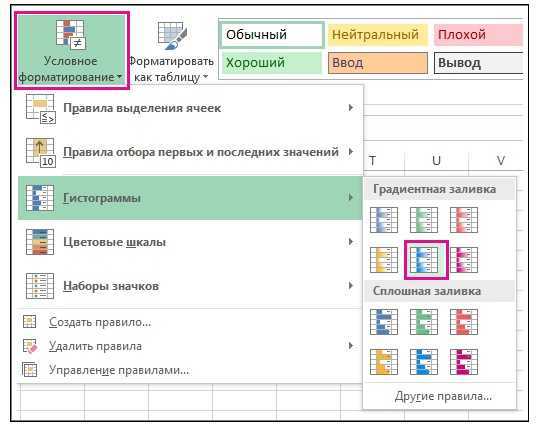Select the Гистограммы menu item
The width and height of the screenshot is (542, 432).
pos(190,198)
